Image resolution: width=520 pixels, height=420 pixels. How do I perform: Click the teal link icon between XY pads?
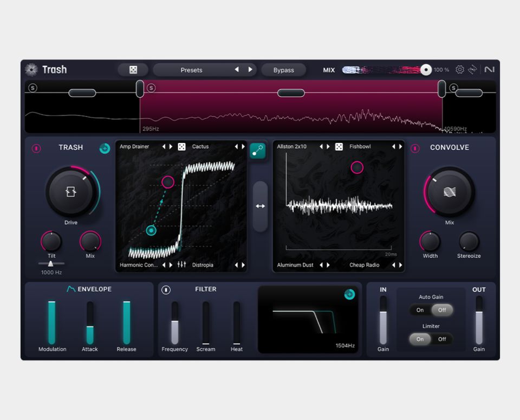[x=257, y=151]
